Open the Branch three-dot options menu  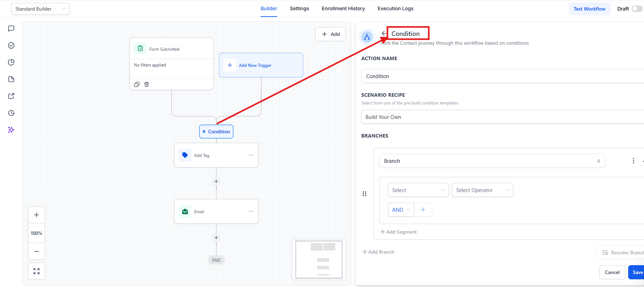tap(633, 161)
